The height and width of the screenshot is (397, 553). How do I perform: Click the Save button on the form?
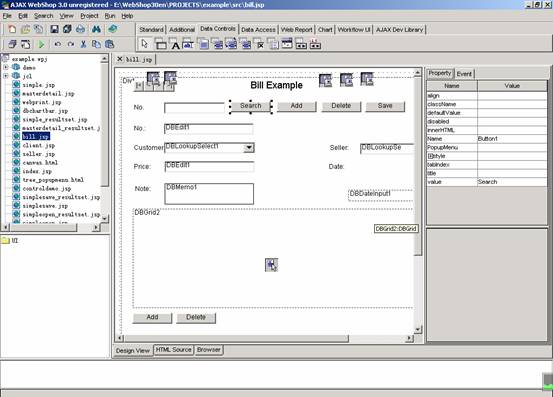(385, 106)
